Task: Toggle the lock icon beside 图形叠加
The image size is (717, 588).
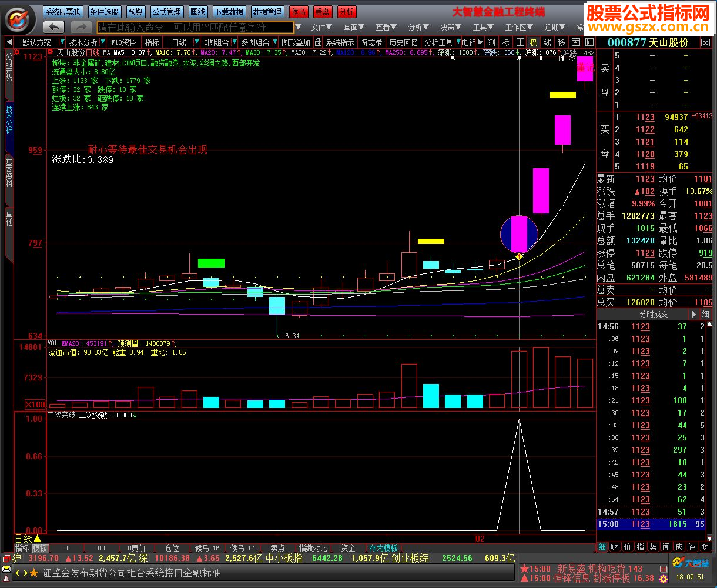Action: 318,42
